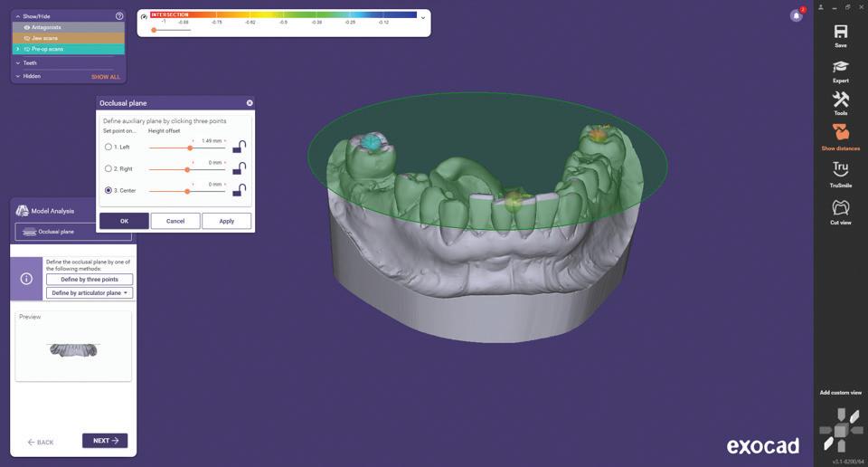868x467 pixels.
Task: Adjust the Left height offset slider
Action: [190, 148]
